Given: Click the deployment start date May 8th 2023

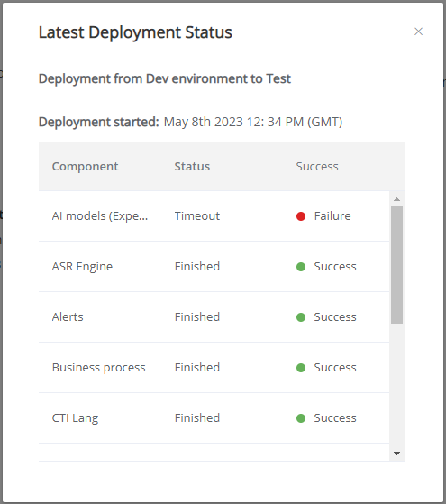Looking at the screenshot, I should coord(203,122).
